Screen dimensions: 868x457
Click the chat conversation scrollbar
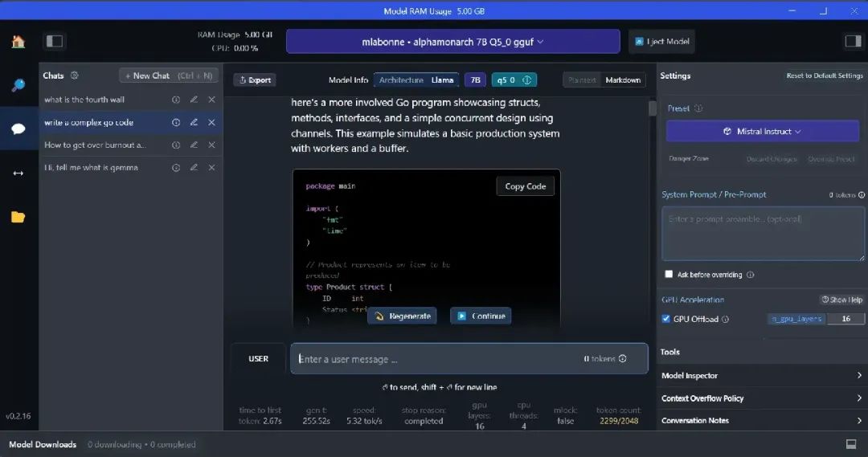[x=652, y=108]
